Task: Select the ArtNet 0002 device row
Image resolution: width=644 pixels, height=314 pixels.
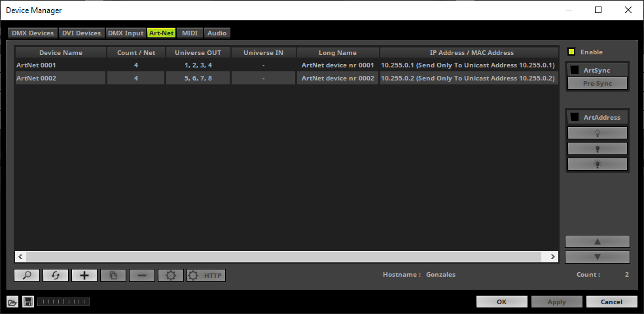Action: [287, 78]
